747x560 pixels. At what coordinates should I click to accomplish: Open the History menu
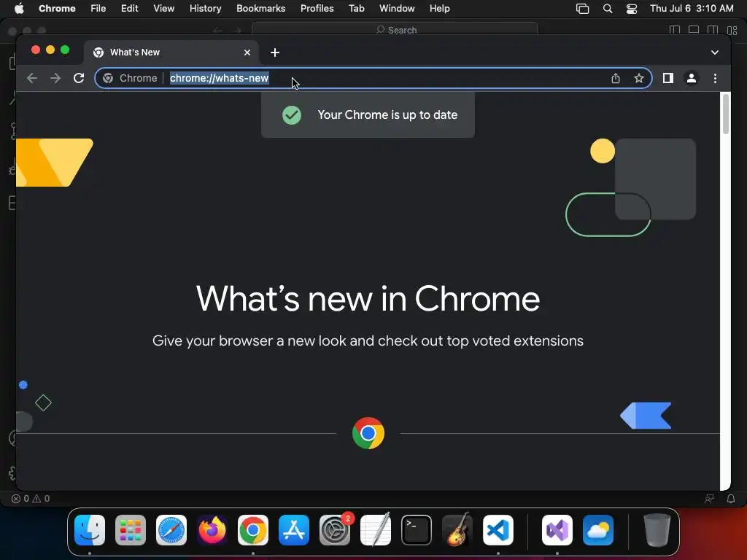coord(205,9)
